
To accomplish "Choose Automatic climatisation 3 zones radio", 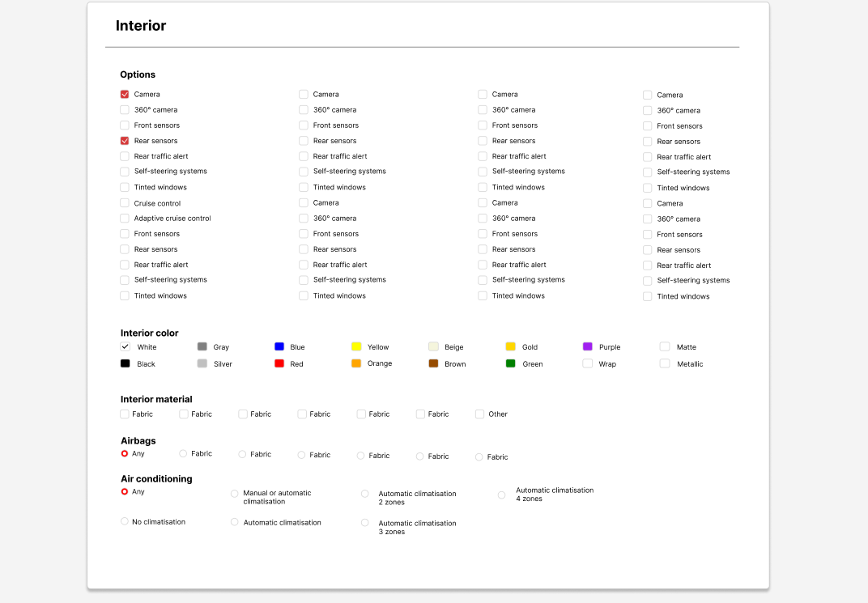I will 365,523.
